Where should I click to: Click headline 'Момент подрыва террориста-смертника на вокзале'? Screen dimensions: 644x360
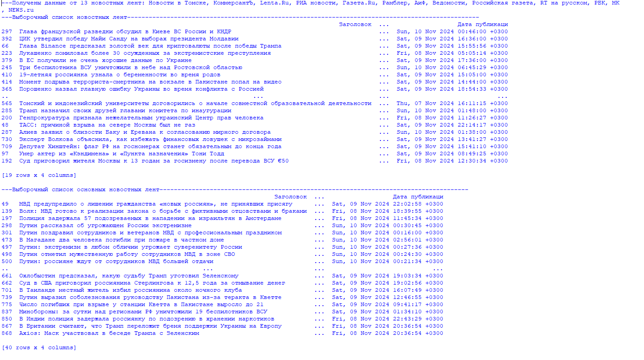(x=150, y=82)
